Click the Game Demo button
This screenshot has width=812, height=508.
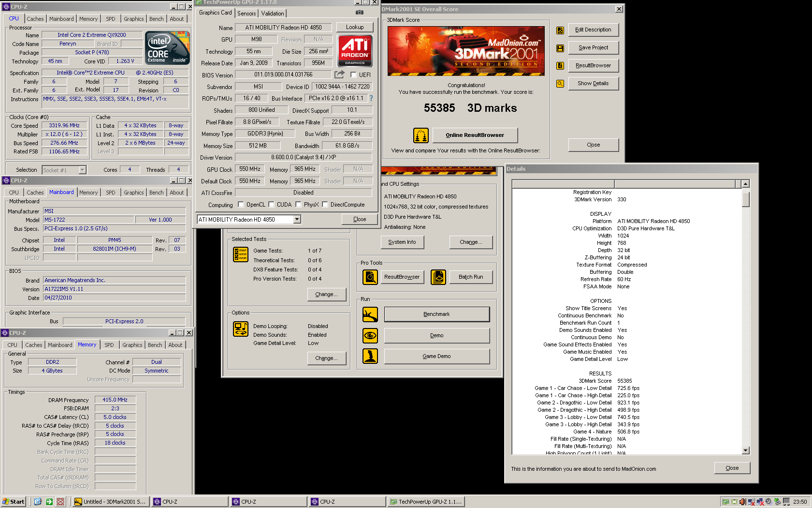436,356
